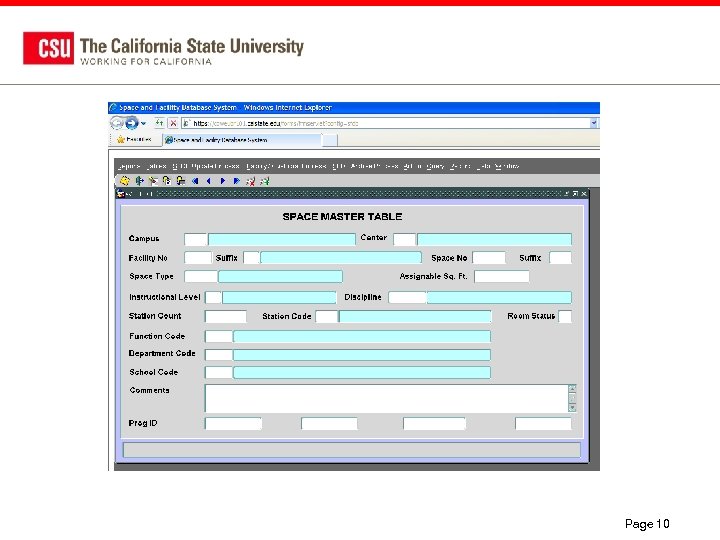
Task: Click the second Prog ID field
Action: [x=329, y=423]
